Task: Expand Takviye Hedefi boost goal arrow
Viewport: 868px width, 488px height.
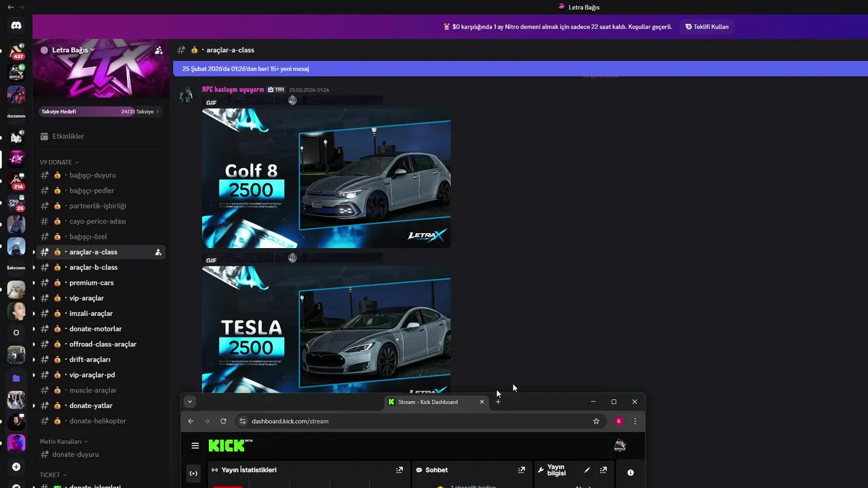Action: [157, 112]
